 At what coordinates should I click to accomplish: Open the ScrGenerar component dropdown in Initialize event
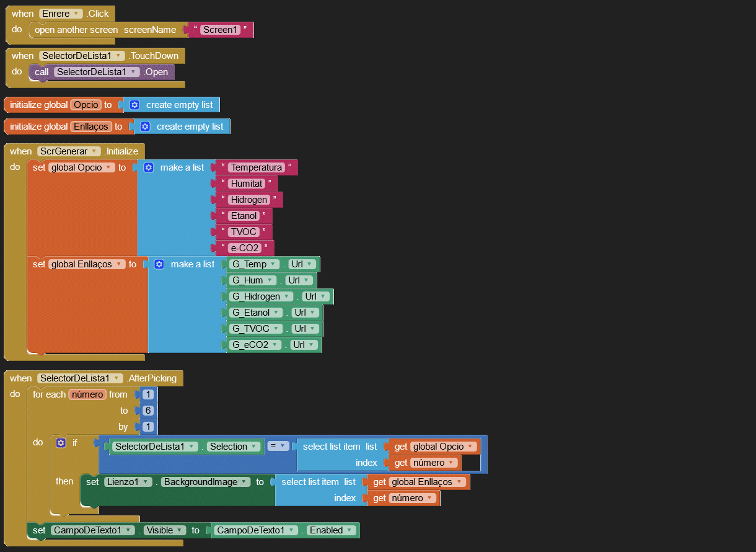pos(94,151)
